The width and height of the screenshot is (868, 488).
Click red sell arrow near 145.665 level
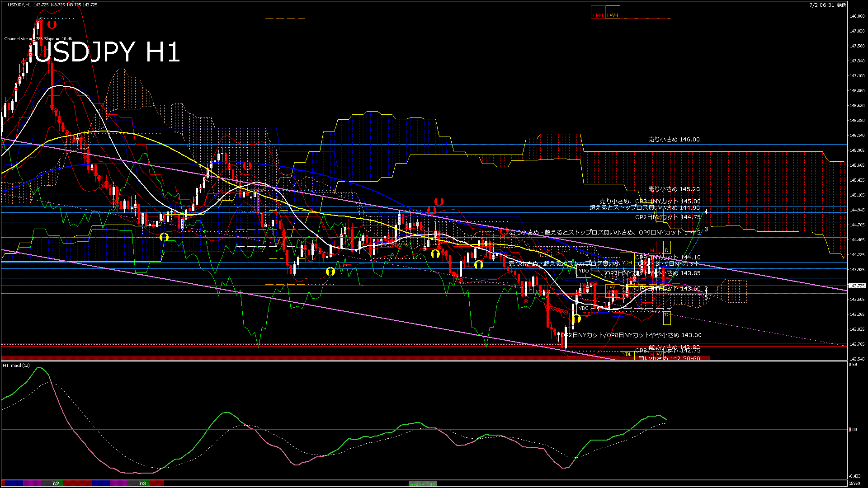click(247, 166)
